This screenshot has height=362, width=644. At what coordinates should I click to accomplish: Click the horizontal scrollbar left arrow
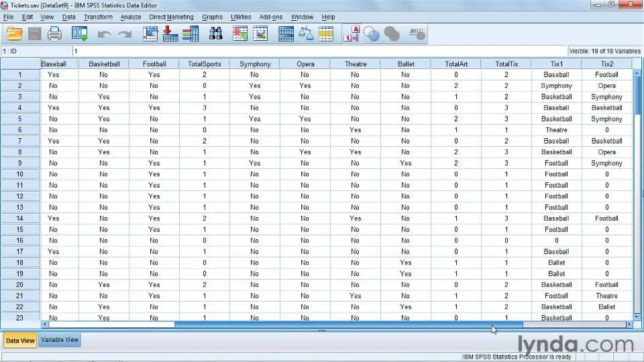(x=45, y=324)
